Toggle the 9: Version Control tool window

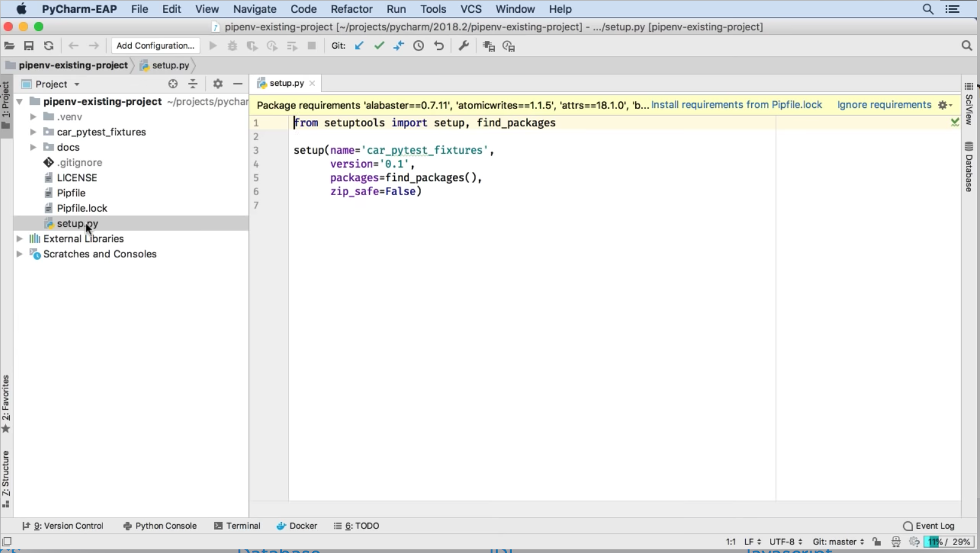click(x=63, y=526)
